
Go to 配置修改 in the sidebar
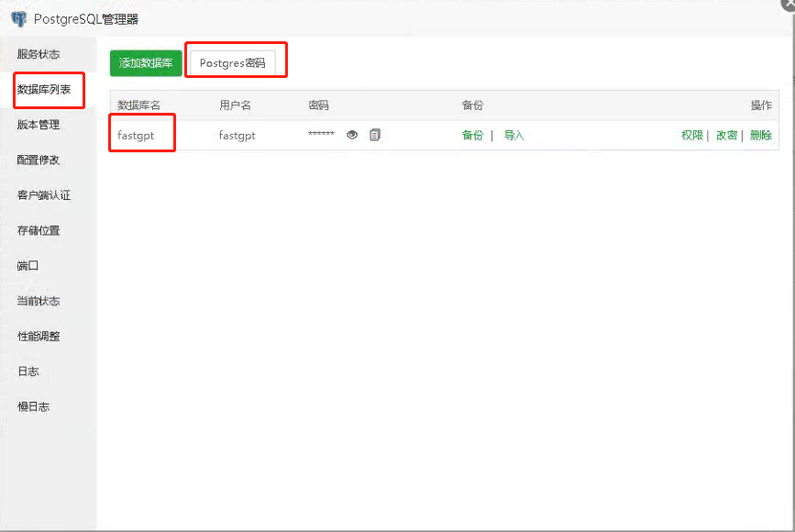[x=39, y=161]
